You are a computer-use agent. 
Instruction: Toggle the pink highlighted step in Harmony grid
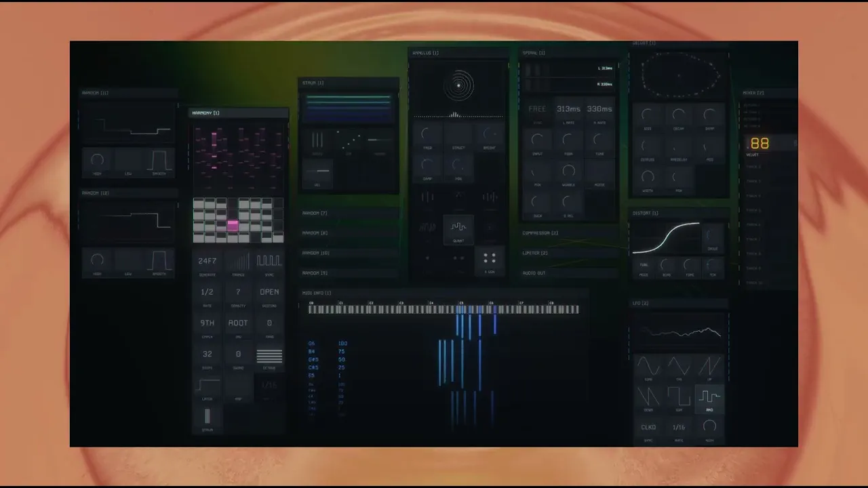tap(233, 225)
